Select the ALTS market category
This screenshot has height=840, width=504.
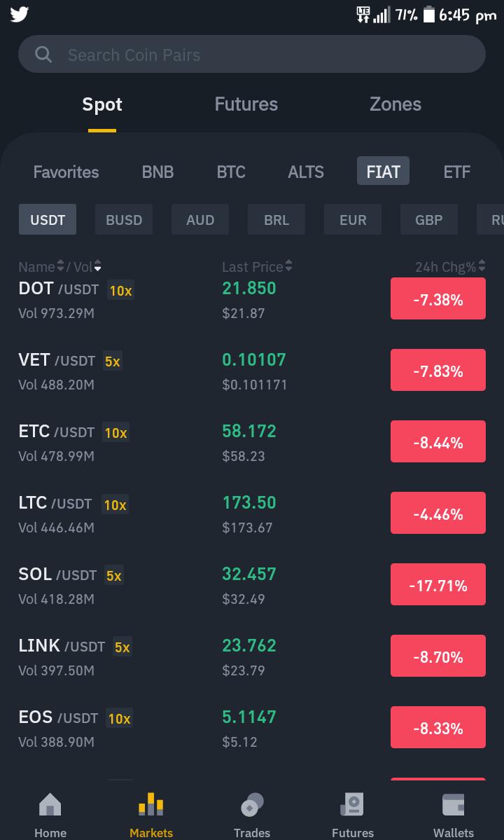point(306,172)
